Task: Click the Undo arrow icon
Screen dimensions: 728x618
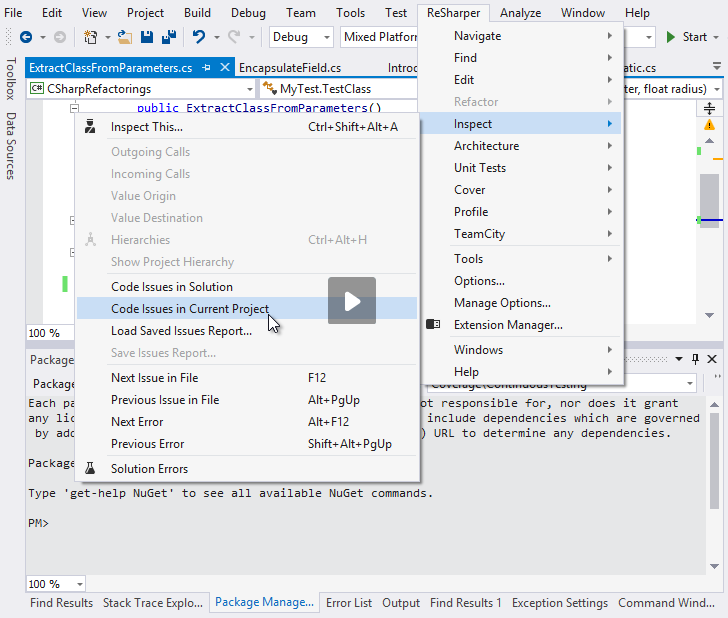Action: (x=199, y=37)
